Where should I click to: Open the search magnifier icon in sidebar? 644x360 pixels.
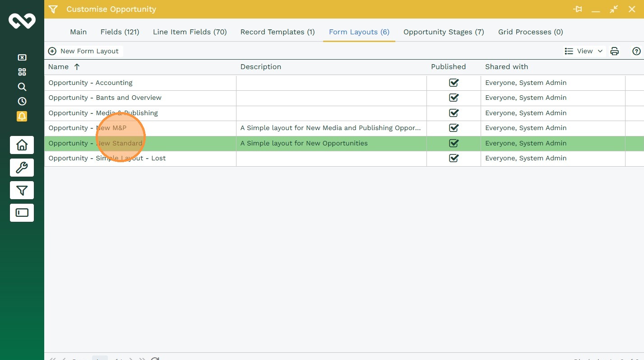[x=22, y=87]
